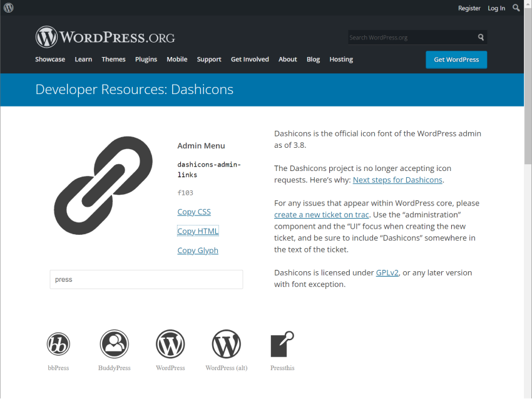Image resolution: width=532 pixels, height=399 pixels.
Task: Click the Copy HTML link
Action: pyautogui.click(x=198, y=231)
